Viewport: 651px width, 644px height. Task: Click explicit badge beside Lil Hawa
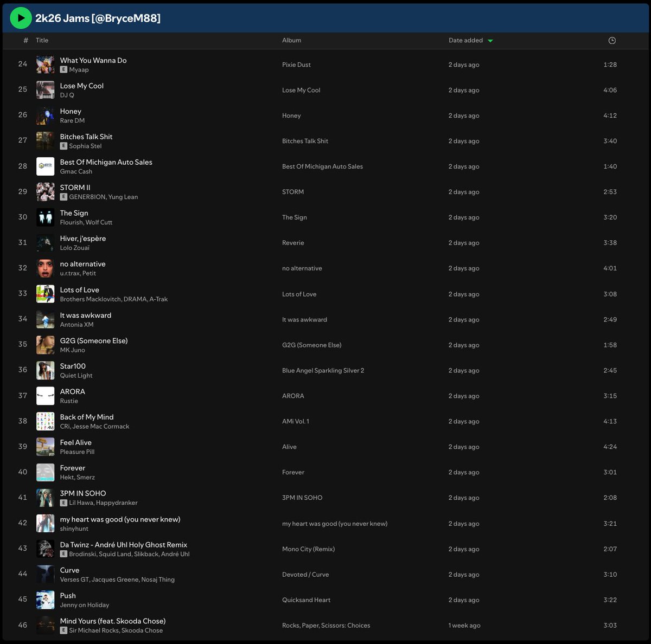point(63,503)
